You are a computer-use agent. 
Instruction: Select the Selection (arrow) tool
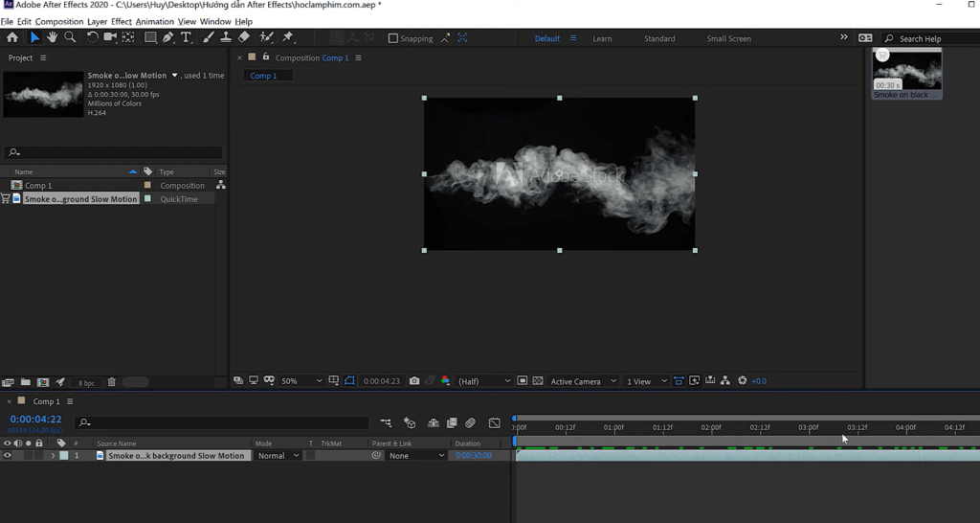point(34,37)
